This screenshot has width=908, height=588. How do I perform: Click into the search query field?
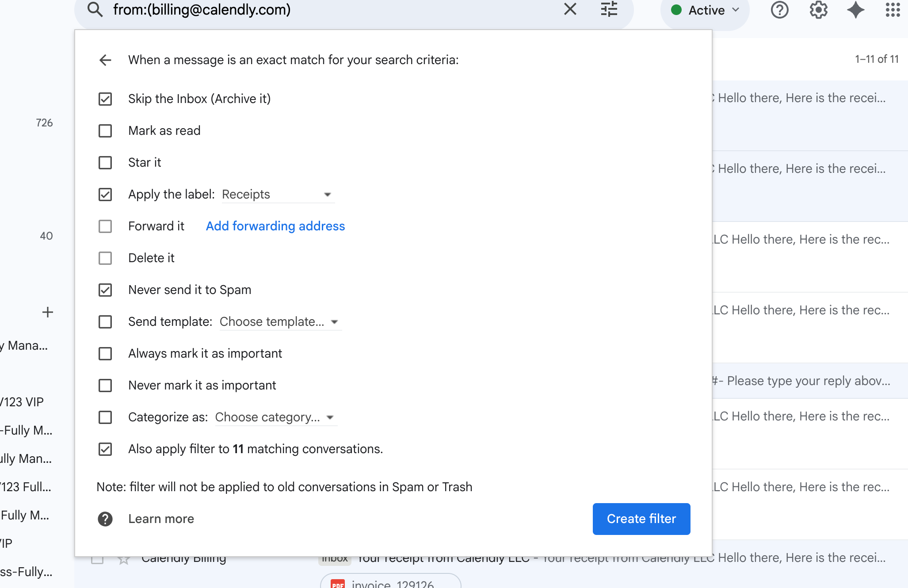tap(309, 9)
